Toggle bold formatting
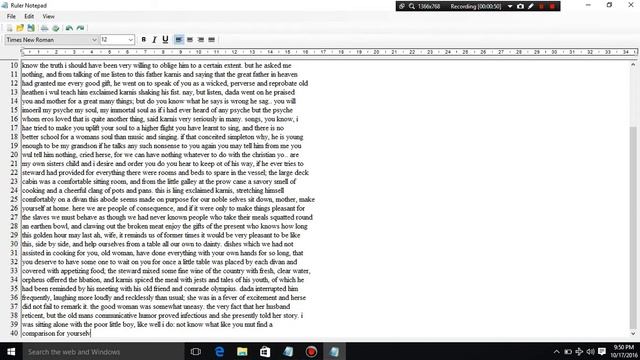Screen dimensions: 640x360 click(143, 40)
